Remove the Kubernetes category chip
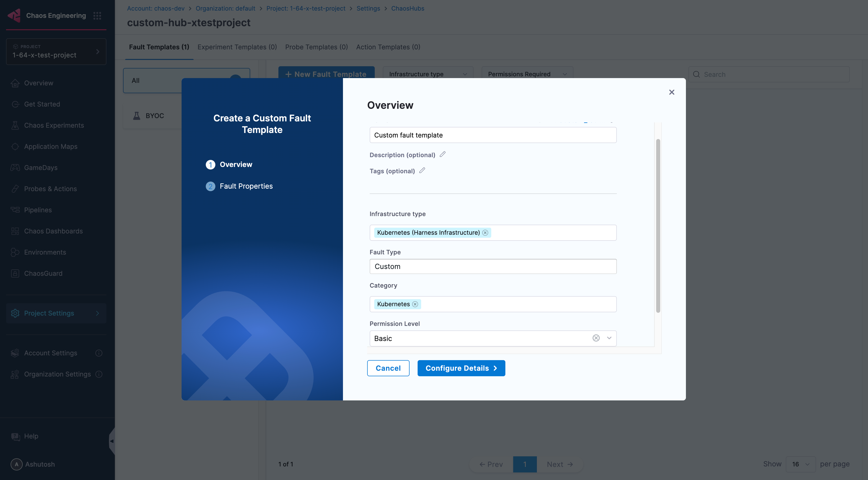868x480 pixels. click(415, 304)
